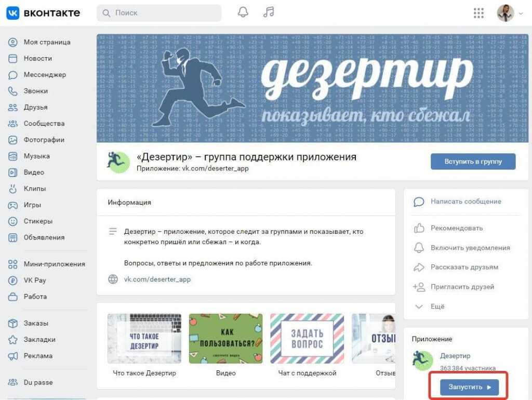The height and width of the screenshot is (400, 532).
Task: Follow vk.com/deserter_app link in Информация
Action: (157, 279)
